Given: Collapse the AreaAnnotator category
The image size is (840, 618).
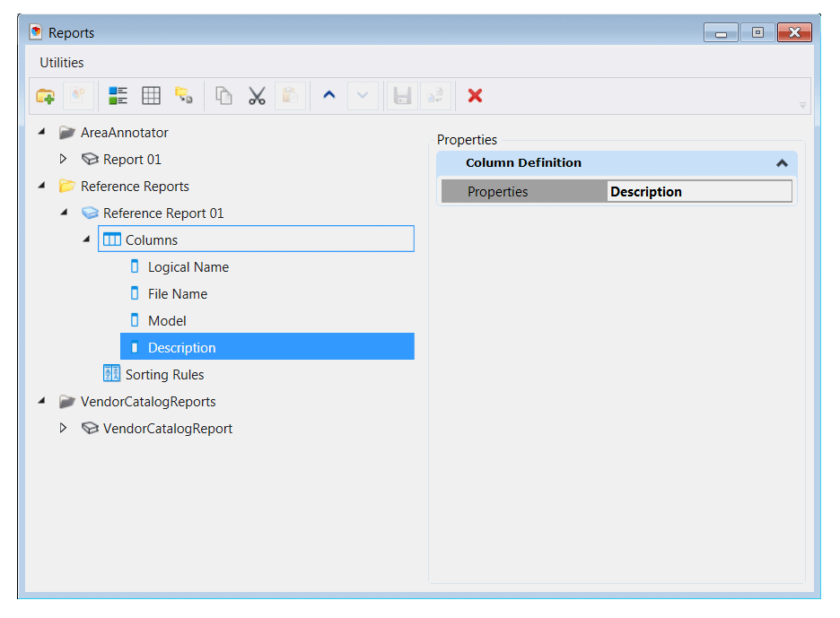Looking at the screenshot, I should pos(42,132).
